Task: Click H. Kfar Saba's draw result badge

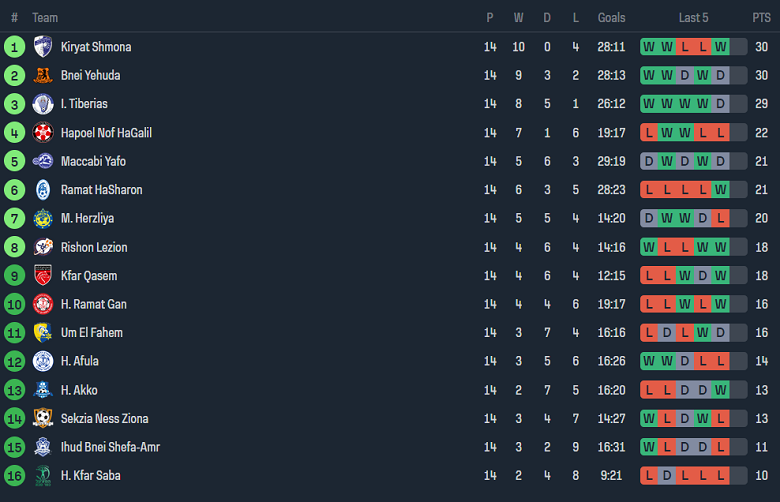Action: tap(667, 476)
